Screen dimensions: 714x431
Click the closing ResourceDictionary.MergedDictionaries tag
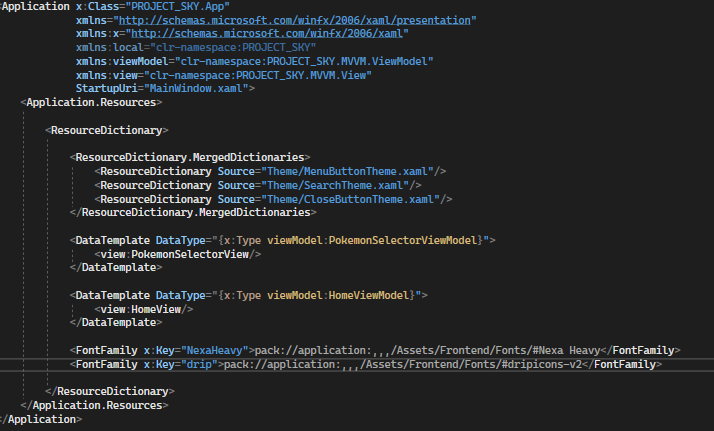coord(193,213)
